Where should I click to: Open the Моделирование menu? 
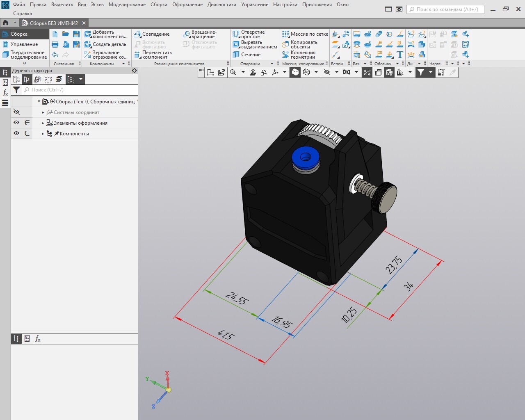(127, 5)
